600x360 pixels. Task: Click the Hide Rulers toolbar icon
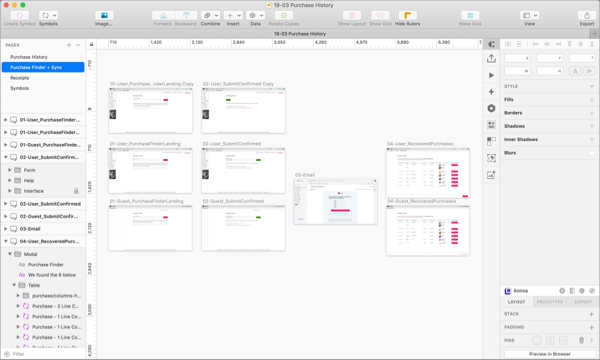407,15
